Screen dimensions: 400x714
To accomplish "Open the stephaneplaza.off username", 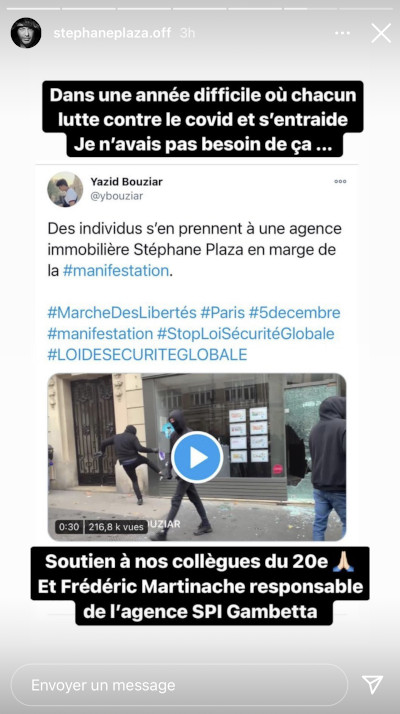I will pyautogui.click(x=112, y=33).
